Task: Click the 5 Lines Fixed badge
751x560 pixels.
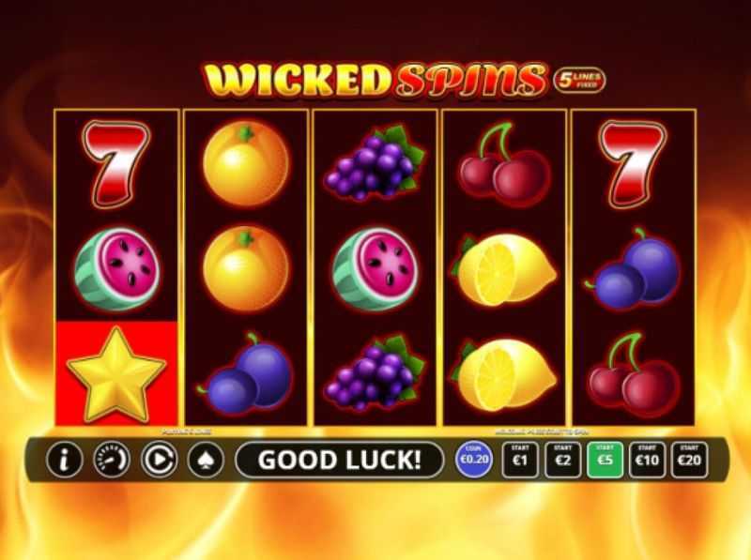Action: [579, 81]
